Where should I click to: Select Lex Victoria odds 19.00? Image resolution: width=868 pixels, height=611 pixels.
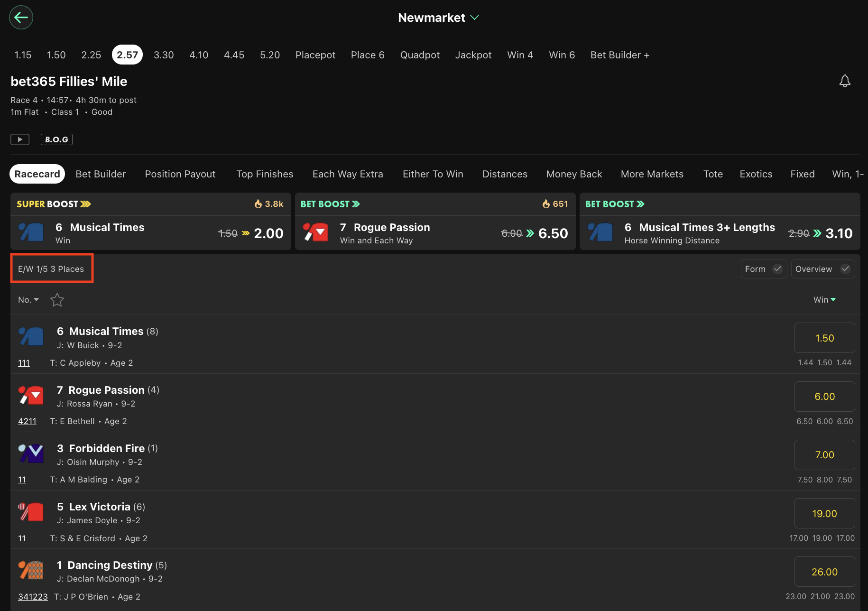(x=824, y=513)
